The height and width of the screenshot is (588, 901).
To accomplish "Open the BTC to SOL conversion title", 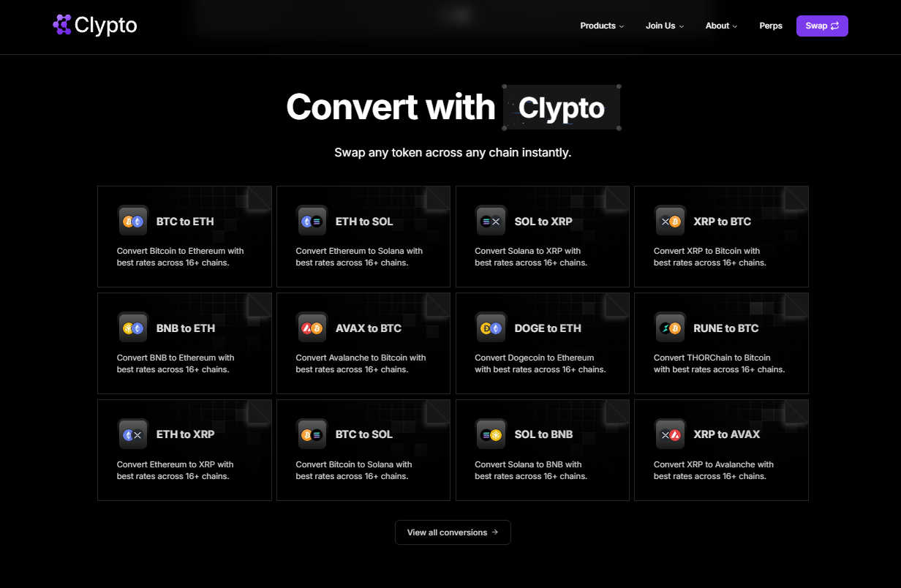I will pyautogui.click(x=364, y=434).
